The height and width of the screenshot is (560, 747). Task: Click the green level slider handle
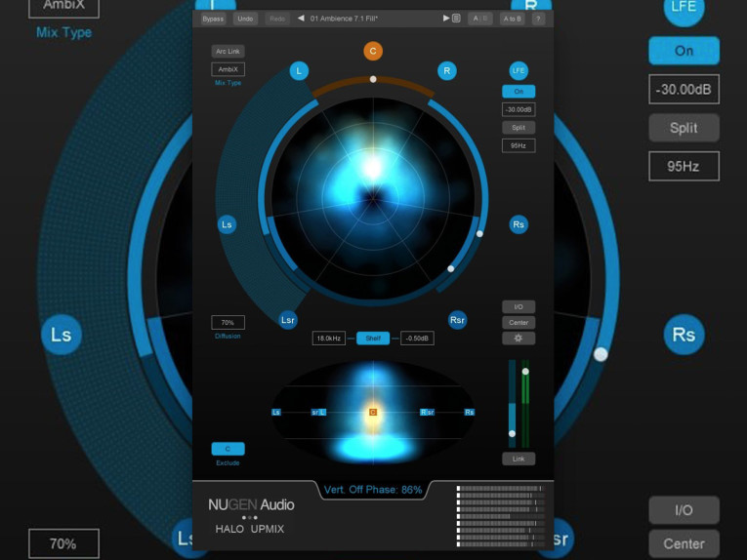tap(525, 371)
